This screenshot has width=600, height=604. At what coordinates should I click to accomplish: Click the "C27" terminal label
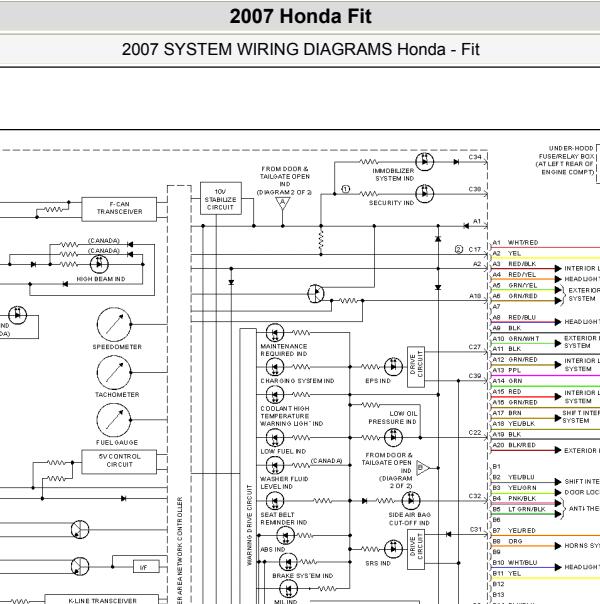point(474,347)
